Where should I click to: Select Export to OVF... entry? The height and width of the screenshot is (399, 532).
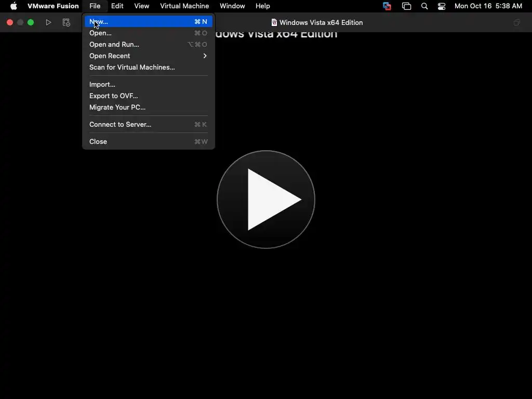148,96
